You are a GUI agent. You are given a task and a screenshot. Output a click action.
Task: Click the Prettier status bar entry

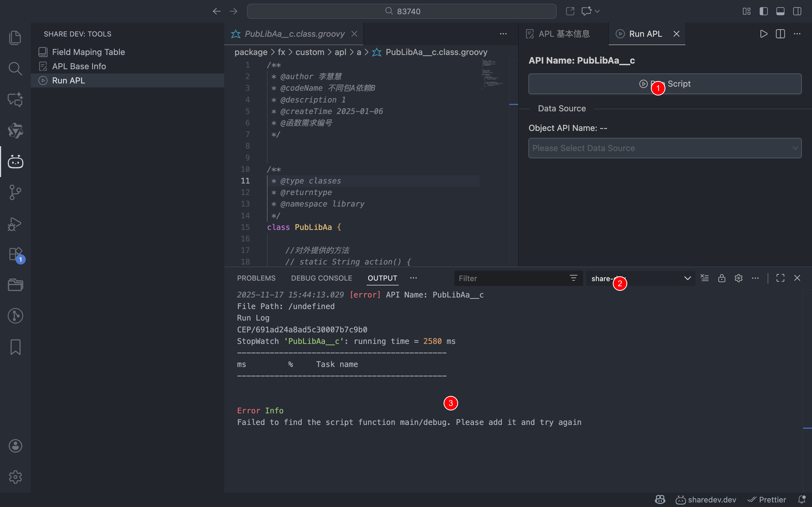pos(767,499)
